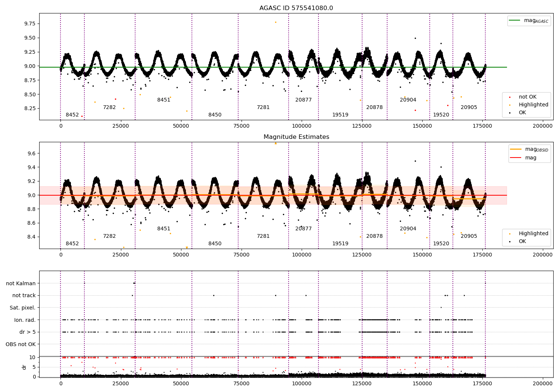Viewport: 560px width, 392px height.
Task: Click OBSID label 8451 in the top plot
Action: coord(164,100)
